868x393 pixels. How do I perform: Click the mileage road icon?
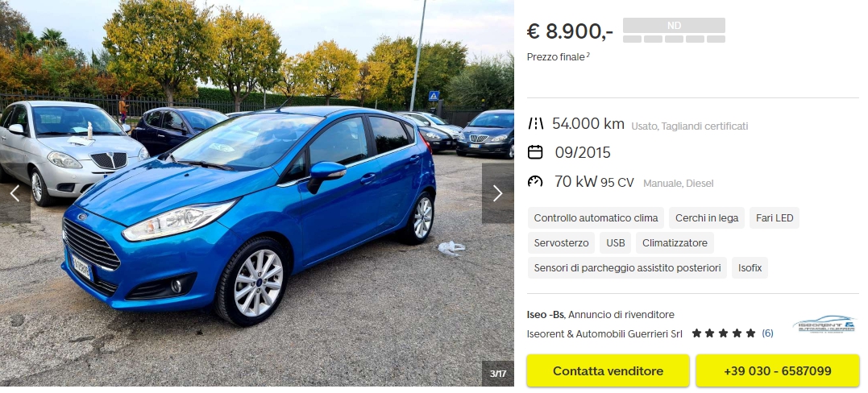[x=535, y=123]
